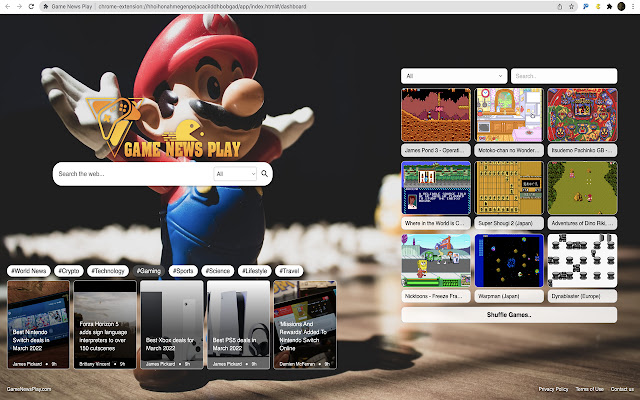Viewport: 640px width, 400px height.
Task: Select the #Gaming tab
Action: pos(149,271)
